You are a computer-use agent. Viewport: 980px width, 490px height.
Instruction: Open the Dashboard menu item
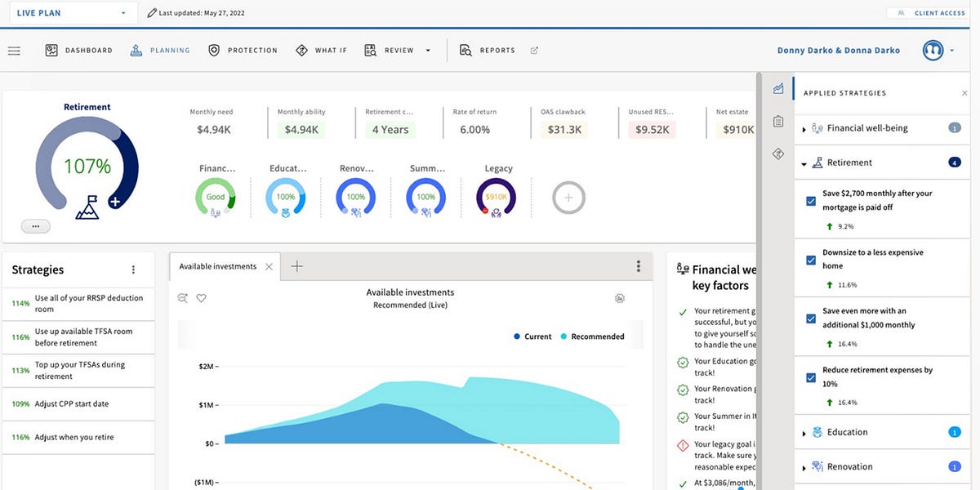(x=78, y=51)
